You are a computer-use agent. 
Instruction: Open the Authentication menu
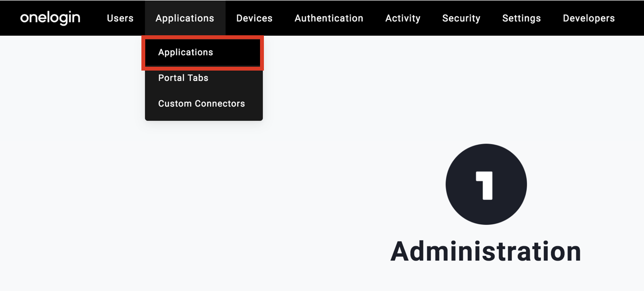(x=329, y=18)
